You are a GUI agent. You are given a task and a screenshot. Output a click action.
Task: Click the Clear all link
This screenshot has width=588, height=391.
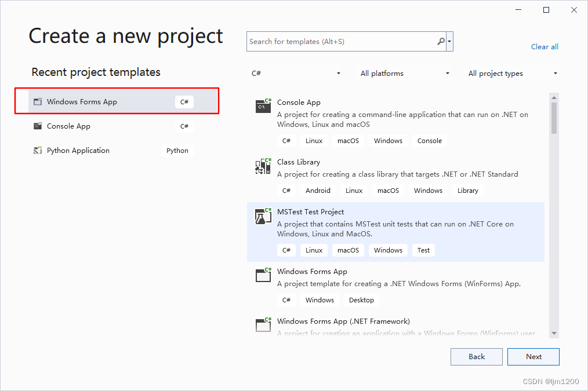click(x=545, y=47)
